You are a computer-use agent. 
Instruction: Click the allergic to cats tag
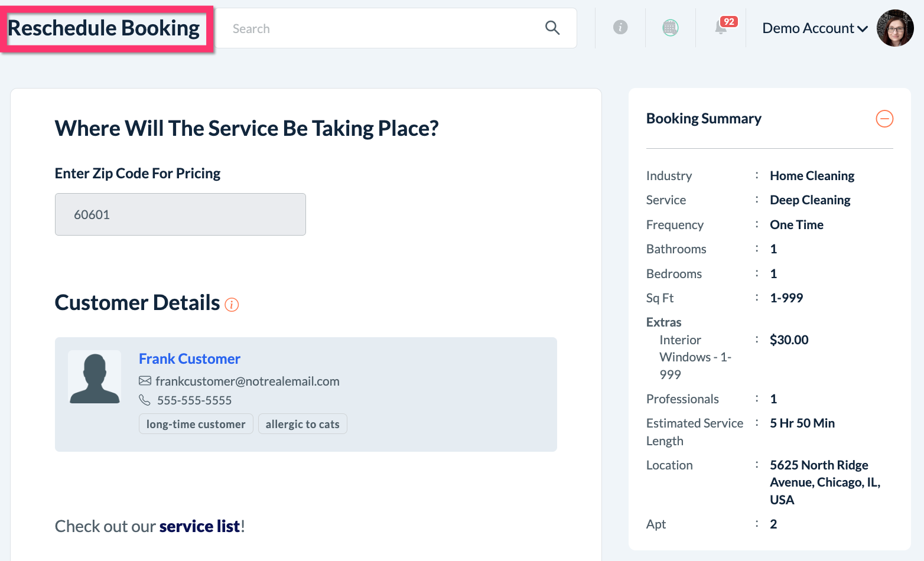tap(302, 424)
